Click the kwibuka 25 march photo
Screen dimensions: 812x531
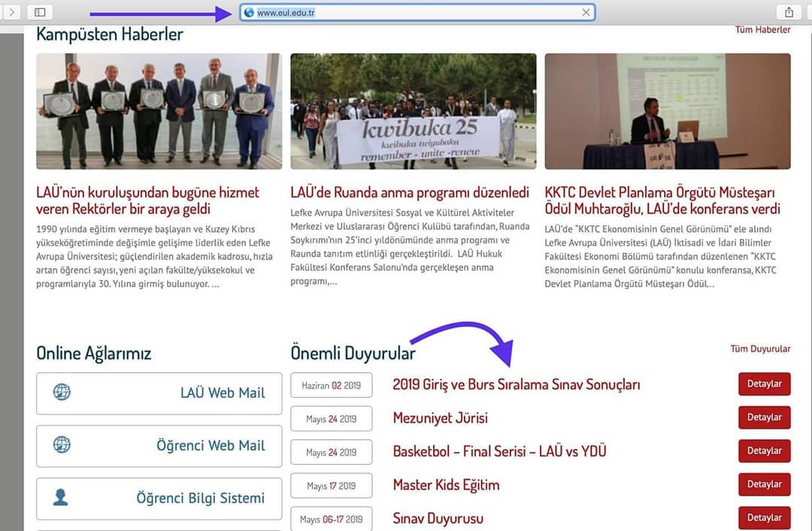coord(414,111)
